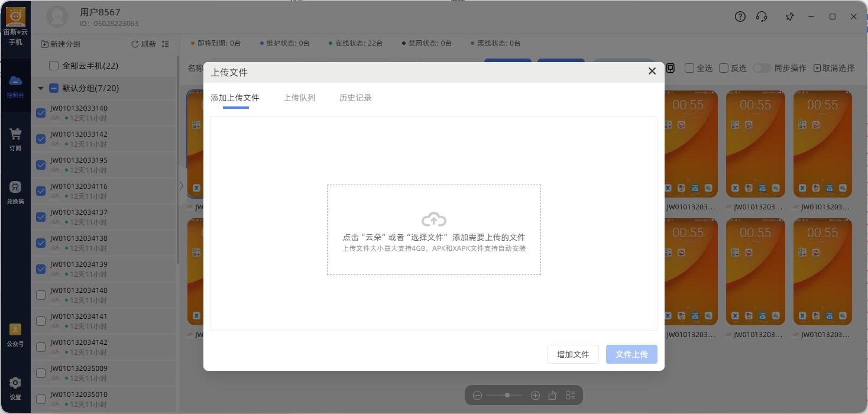Collapse the 默认分组(7/20) group arrow
Image resolution: width=868 pixels, height=414 pixels.
coord(41,88)
